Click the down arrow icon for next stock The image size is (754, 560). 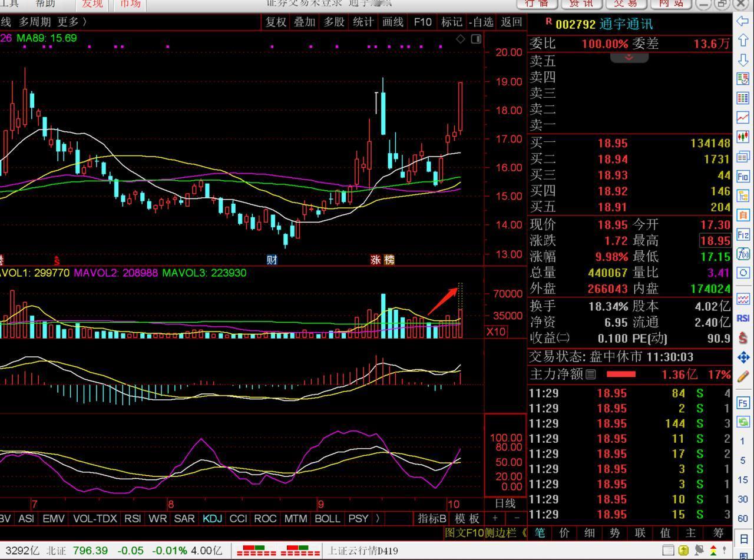743,59
